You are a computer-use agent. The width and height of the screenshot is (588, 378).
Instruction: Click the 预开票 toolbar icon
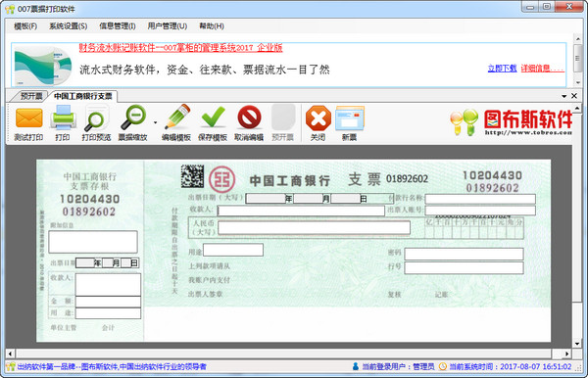tap(283, 118)
